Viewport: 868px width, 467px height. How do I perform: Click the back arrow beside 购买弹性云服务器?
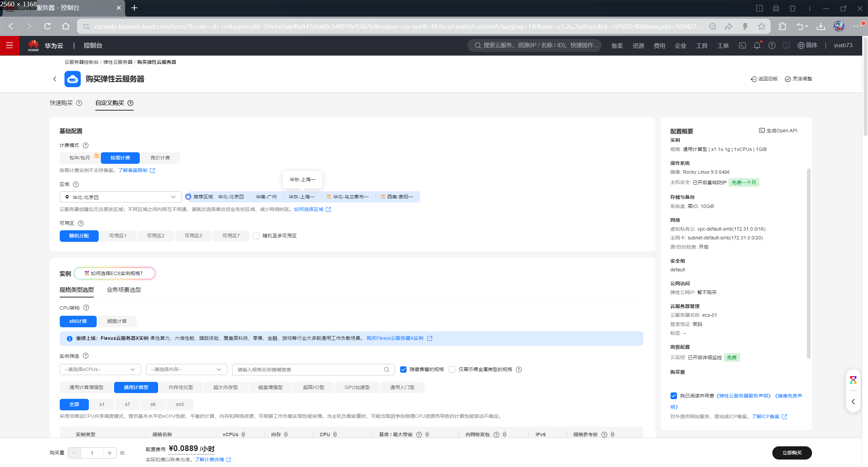pyautogui.click(x=55, y=79)
